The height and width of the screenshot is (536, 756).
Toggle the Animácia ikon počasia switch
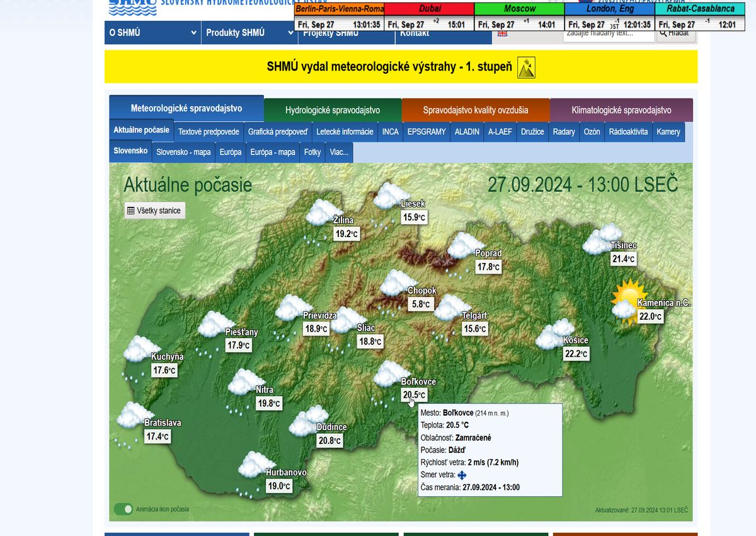point(123,509)
